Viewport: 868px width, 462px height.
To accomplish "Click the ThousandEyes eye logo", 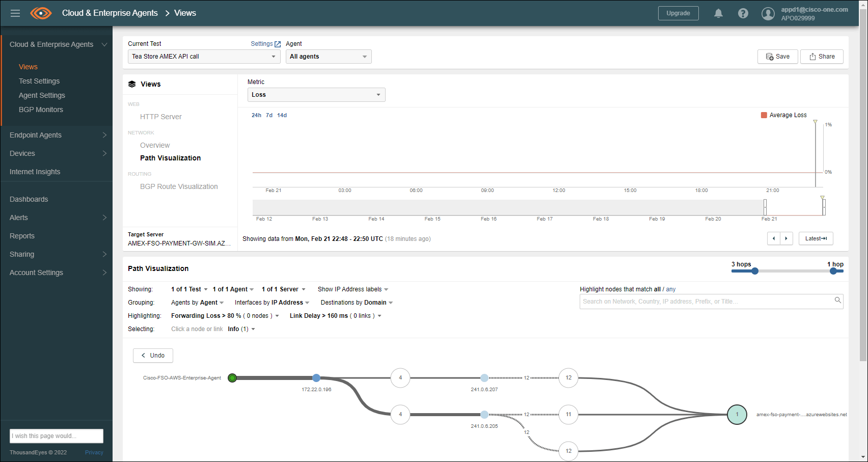I will tap(41, 13).
